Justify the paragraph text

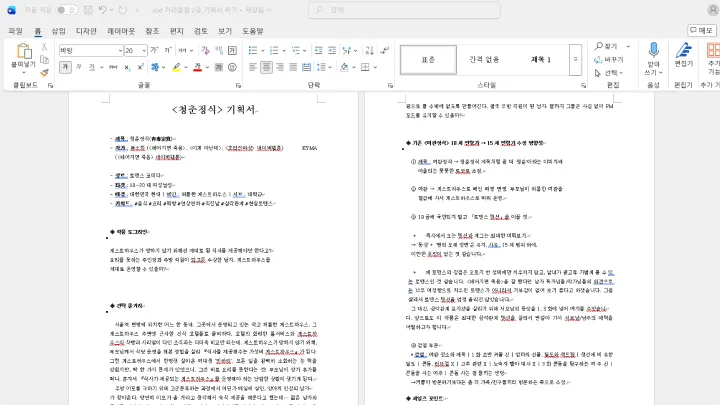pos(293,68)
